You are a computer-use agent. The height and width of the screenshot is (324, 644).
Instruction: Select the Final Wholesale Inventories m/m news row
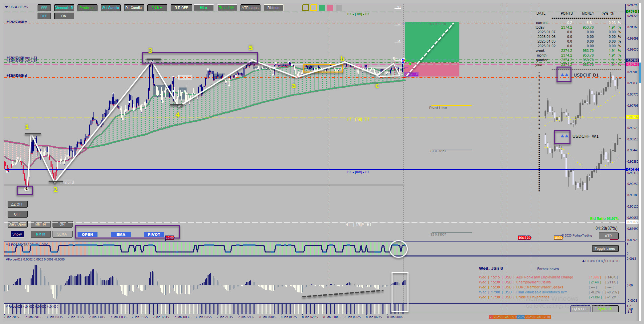pos(548,292)
